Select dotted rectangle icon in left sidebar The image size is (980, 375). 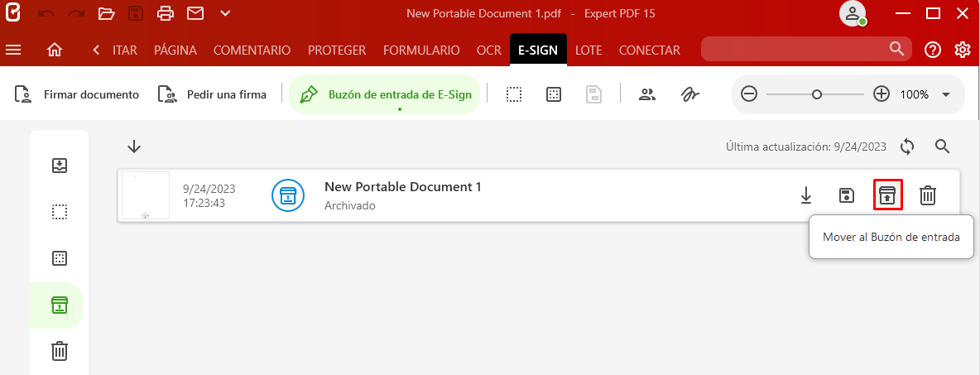(60, 258)
